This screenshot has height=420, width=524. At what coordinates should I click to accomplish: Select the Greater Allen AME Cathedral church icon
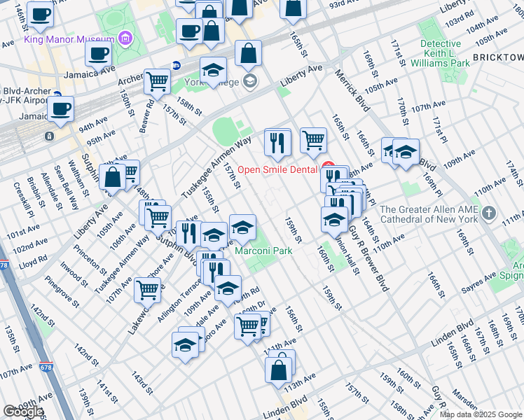pyautogui.click(x=489, y=211)
